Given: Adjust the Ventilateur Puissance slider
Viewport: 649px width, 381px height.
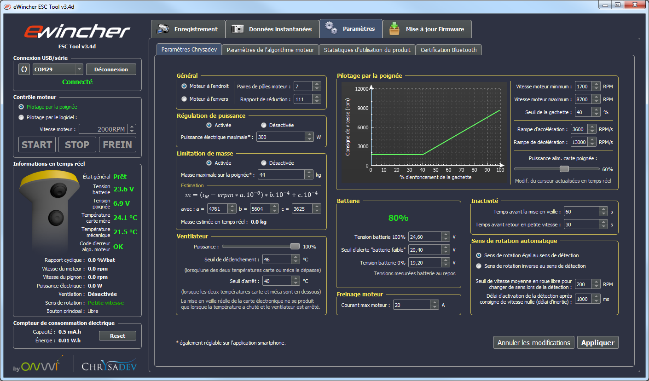Looking at the screenshot, I should click(295, 247).
